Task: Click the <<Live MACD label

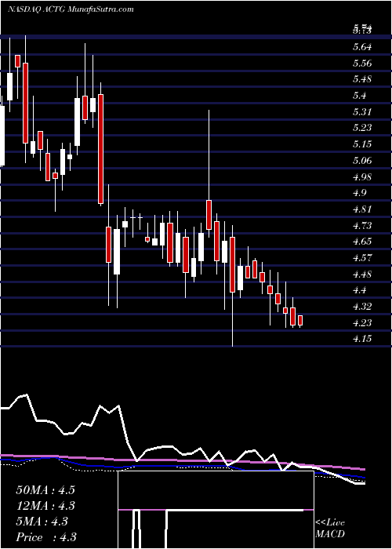Action: [330, 529]
